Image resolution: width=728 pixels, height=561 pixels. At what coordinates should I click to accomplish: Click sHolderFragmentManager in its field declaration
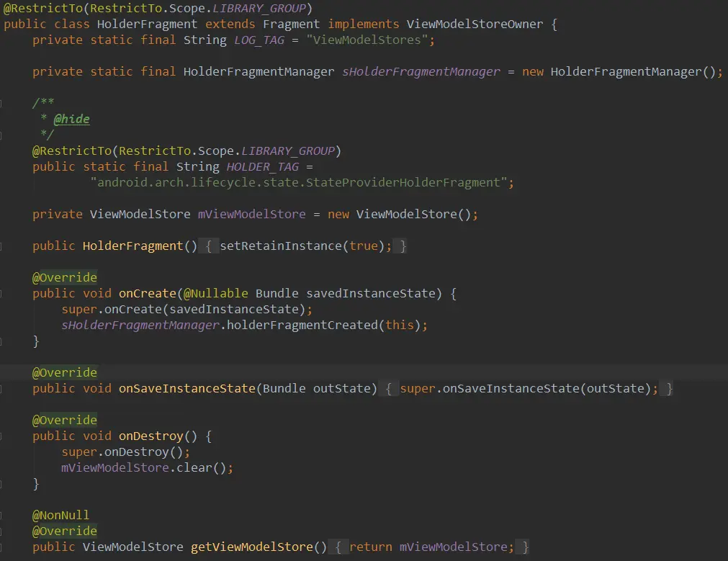pos(421,71)
